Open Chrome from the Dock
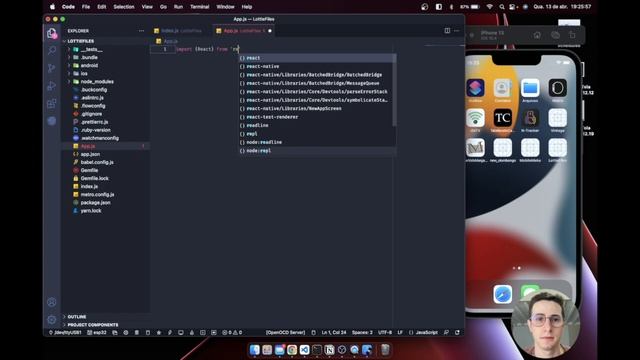The height and width of the screenshot is (360, 640). [292, 350]
